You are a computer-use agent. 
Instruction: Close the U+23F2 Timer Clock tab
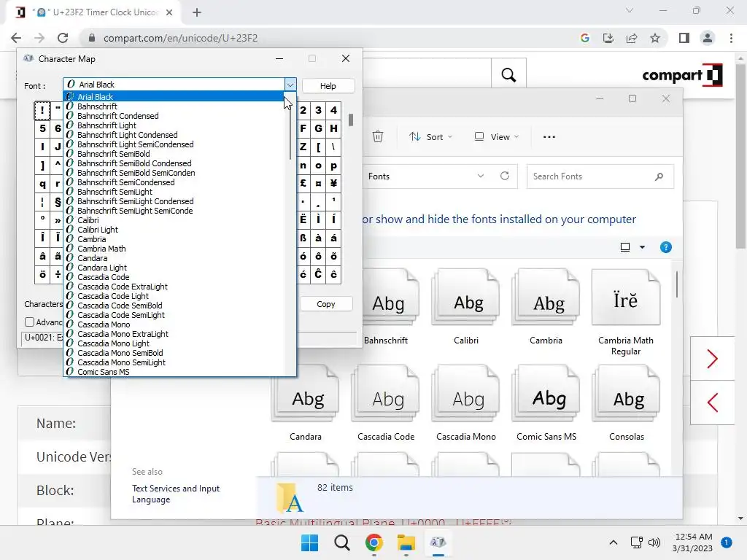click(169, 12)
